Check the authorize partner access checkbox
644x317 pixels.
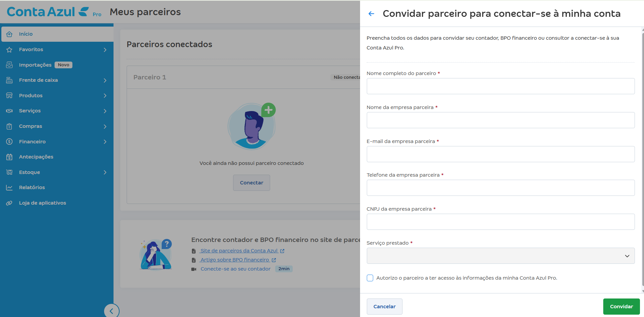tap(370, 278)
